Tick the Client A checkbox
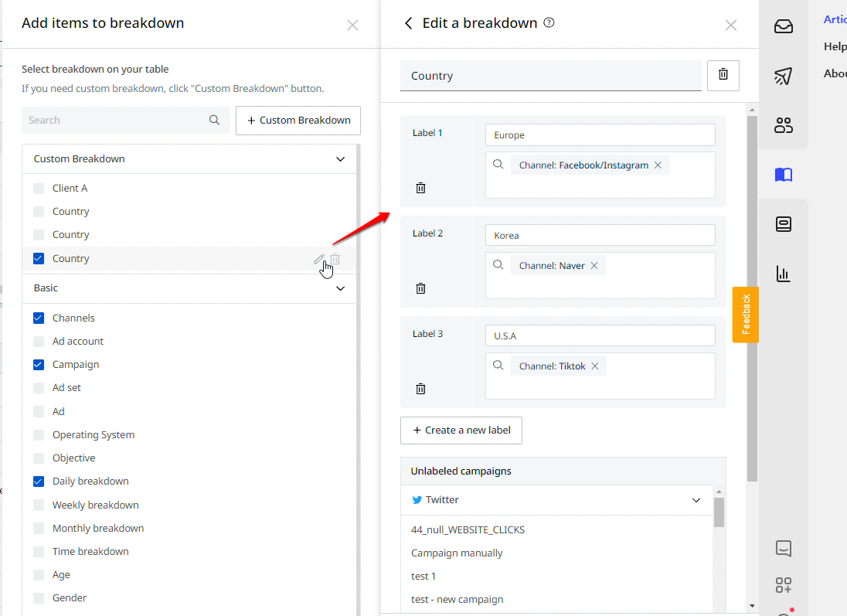847x616 pixels. tap(39, 189)
